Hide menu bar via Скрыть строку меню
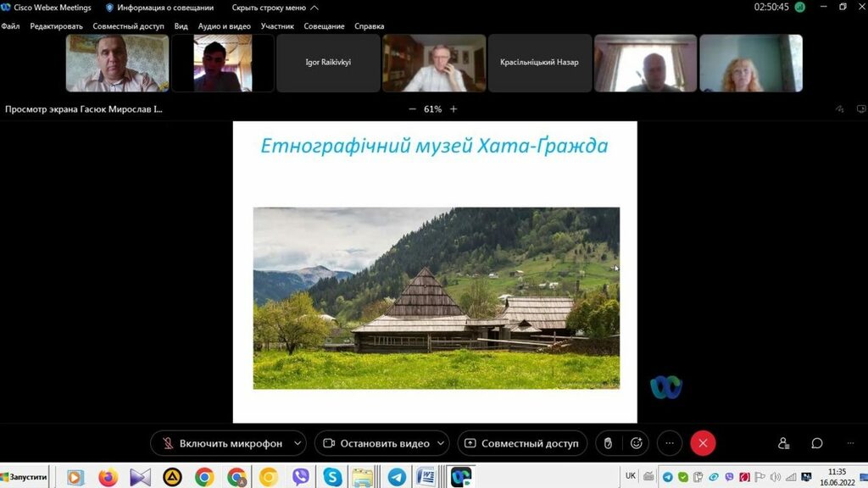Screen dimensions: 868x488 [275, 8]
